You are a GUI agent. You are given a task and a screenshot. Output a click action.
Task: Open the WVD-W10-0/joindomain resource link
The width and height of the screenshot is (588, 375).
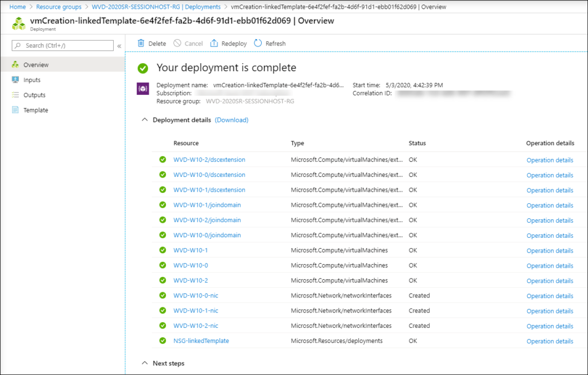207,235
